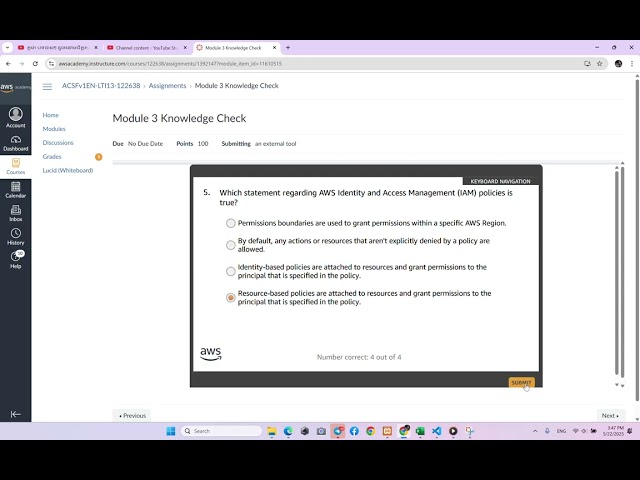Open Modules in course navigation
The image size is (640, 480).
[x=54, y=129]
